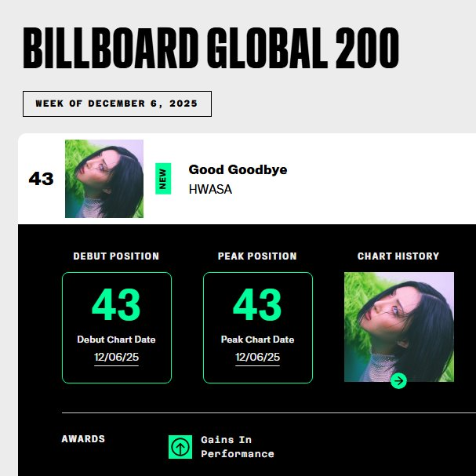Click the Peak Chart Date label

[257, 340]
